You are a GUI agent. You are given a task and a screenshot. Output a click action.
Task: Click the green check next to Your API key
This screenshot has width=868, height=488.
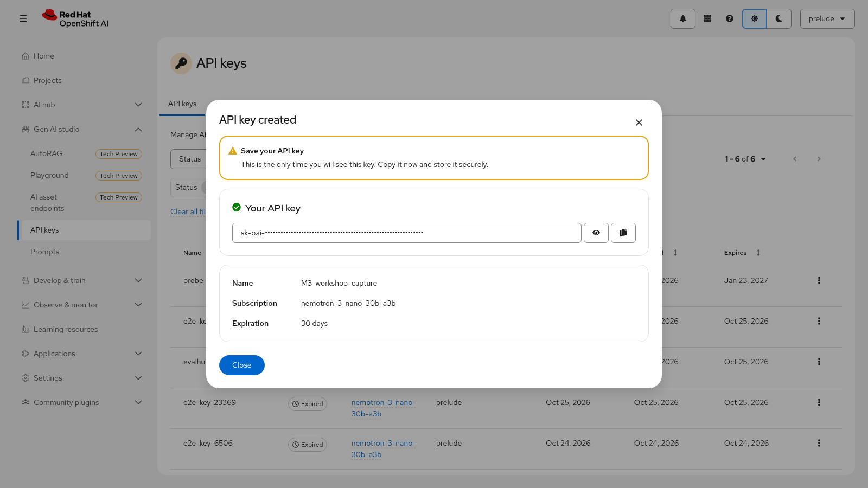tap(237, 207)
